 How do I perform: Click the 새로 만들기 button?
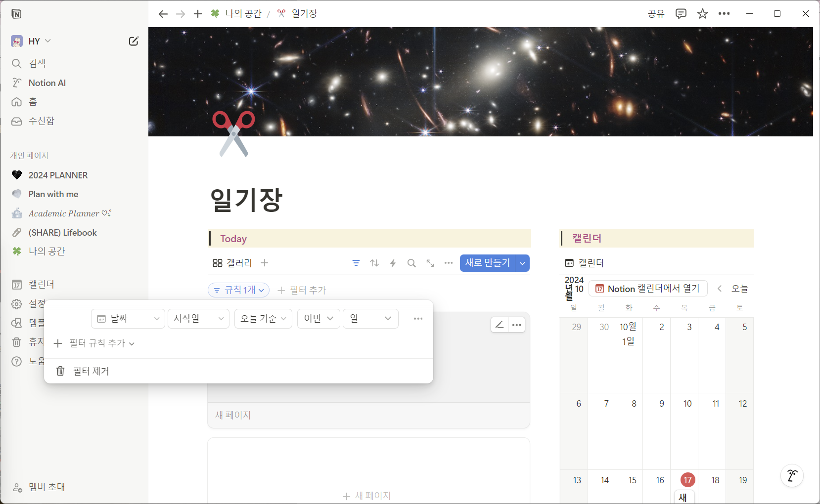click(x=488, y=263)
